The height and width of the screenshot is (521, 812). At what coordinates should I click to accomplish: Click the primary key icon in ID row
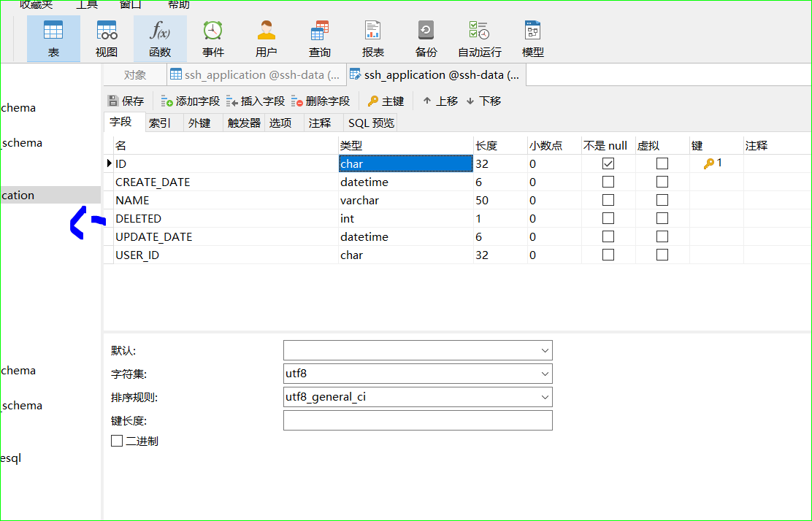coord(709,163)
